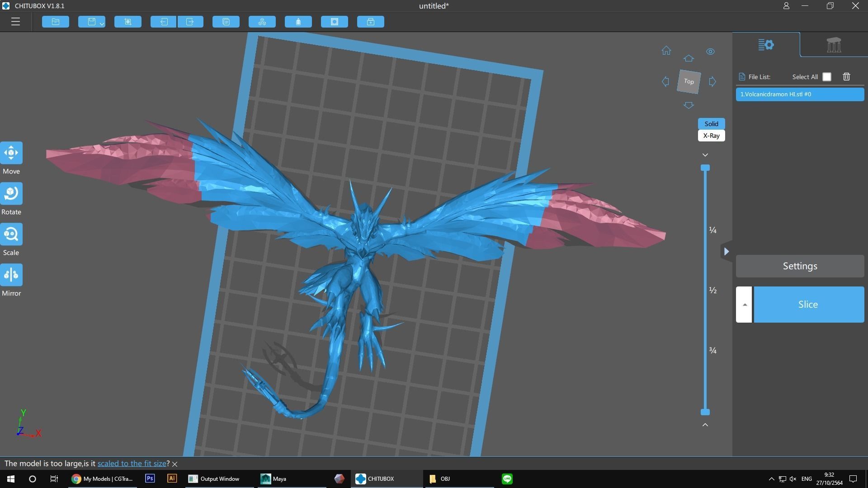Switch to Illustrator in the taskbar
The height and width of the screenshot is (488, 868).
point(172,479)
